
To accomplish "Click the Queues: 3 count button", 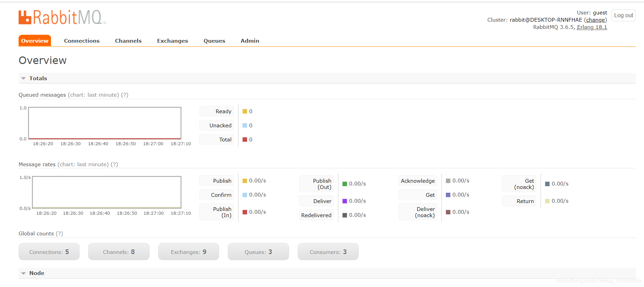I will tap(258, 252).
